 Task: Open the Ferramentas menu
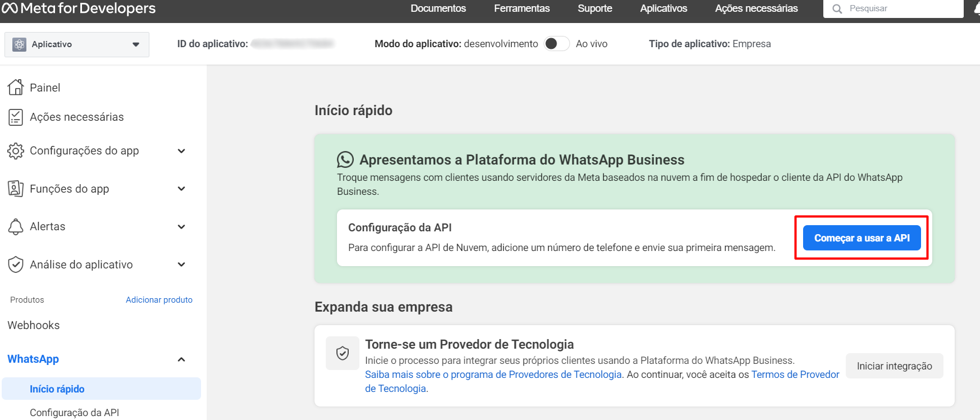[x=522, y=8]
